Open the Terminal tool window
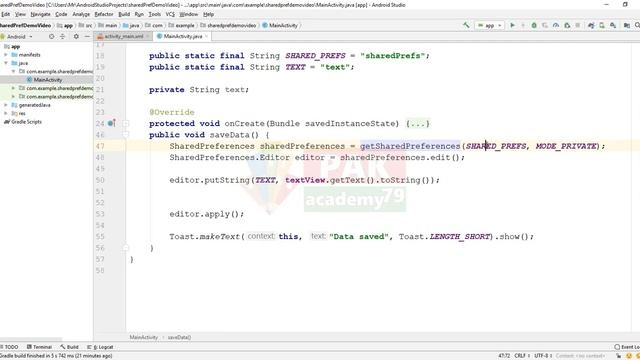 click(39, 347)
